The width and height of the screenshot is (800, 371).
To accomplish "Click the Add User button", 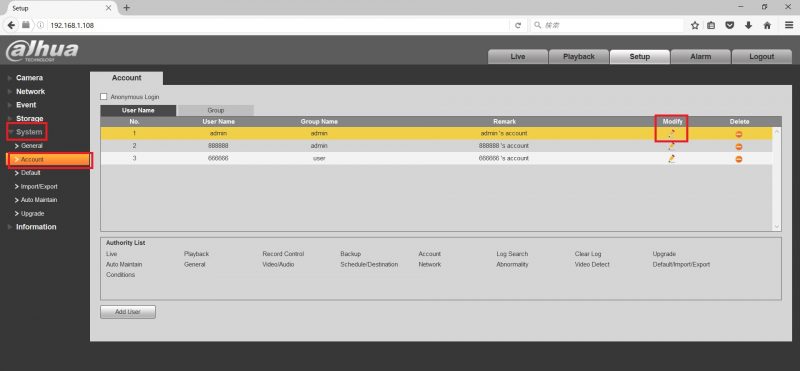I will coord(128,312).
